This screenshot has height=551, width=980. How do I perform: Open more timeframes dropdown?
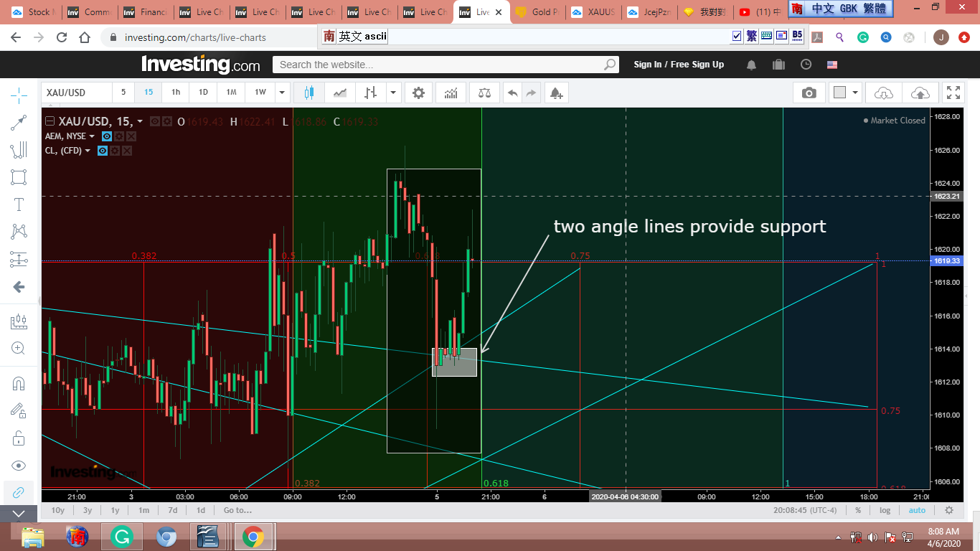(283, 93)
